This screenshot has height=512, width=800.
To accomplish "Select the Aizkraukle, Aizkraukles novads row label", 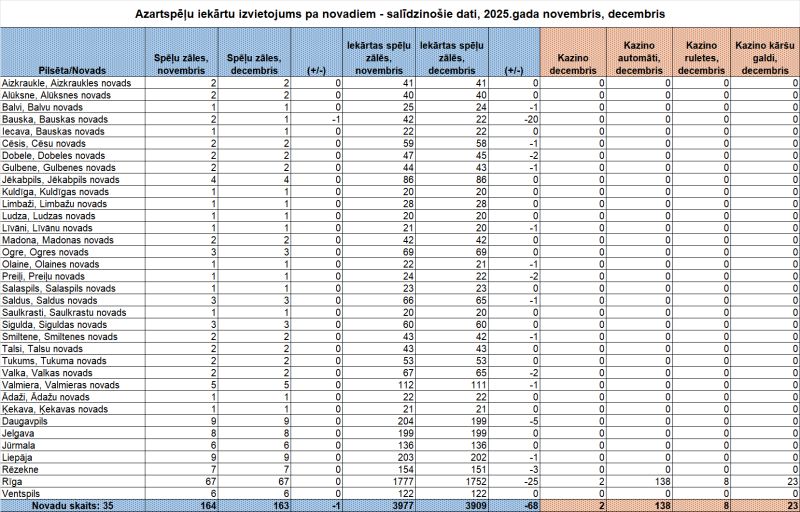I will coord(68,83).
